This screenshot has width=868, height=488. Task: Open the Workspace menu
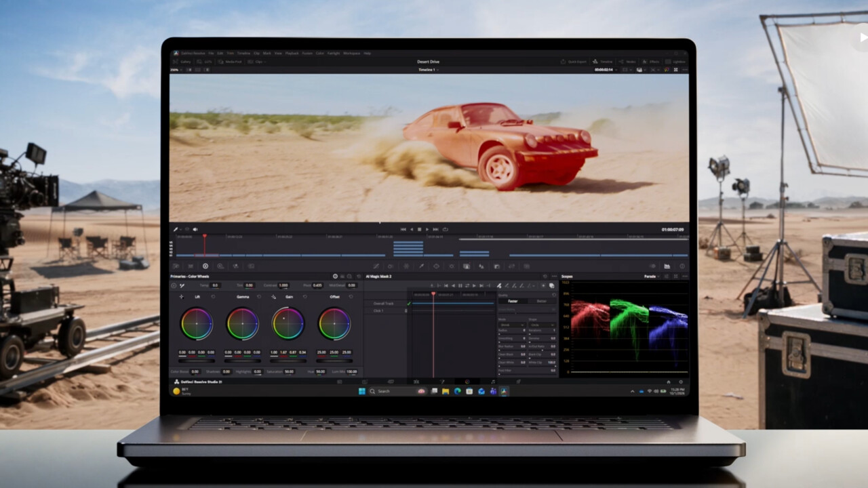click(x=351, y=53)
